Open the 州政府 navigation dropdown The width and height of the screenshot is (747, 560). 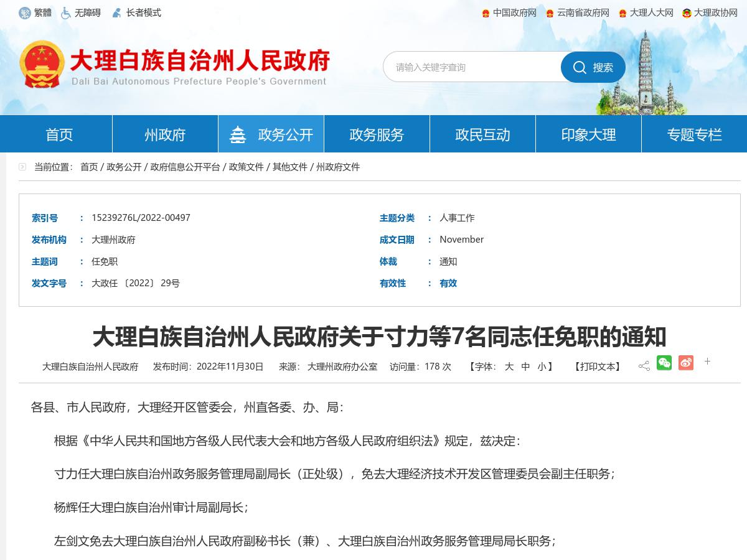point(164,133)
